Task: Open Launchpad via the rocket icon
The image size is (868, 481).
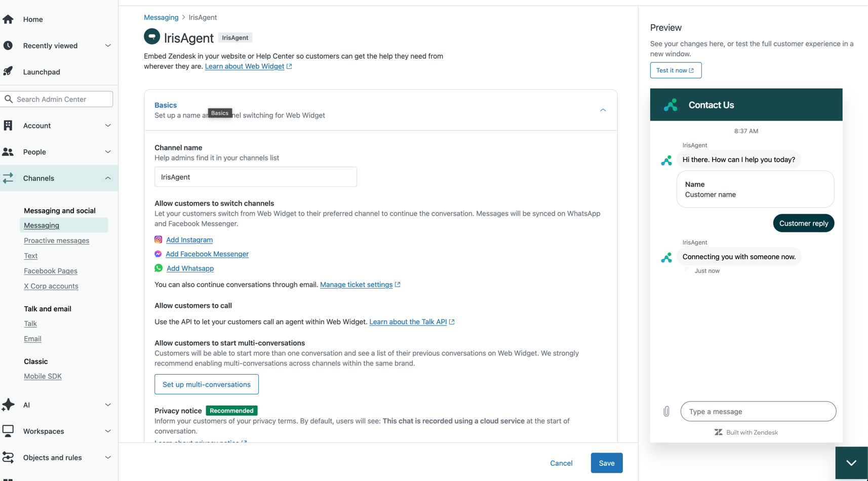Action: 8,71
